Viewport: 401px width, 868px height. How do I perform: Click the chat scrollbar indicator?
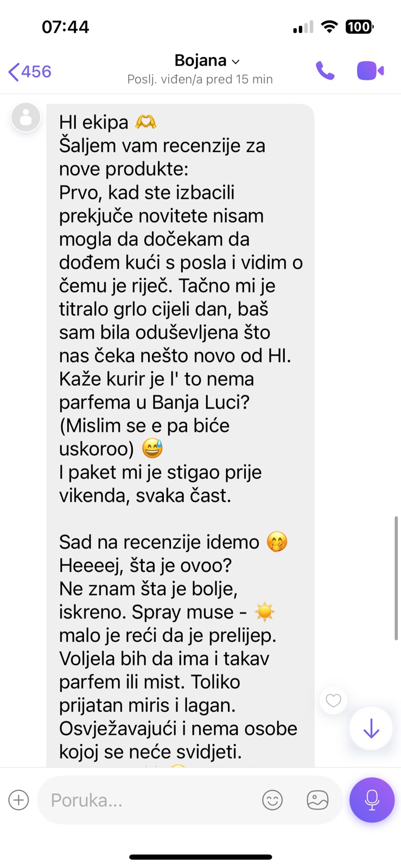pos(396,578)
